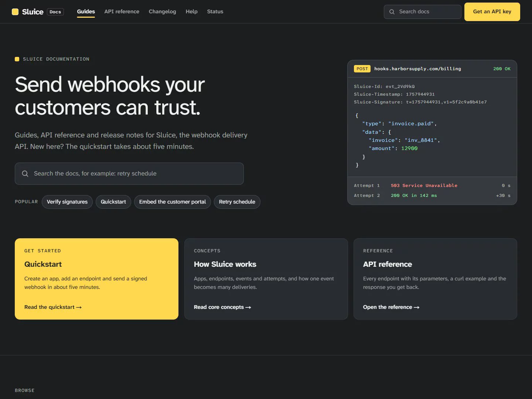Click the Quickstart card heading
This screenshot has height=399, width=532.
pos(43,264)
